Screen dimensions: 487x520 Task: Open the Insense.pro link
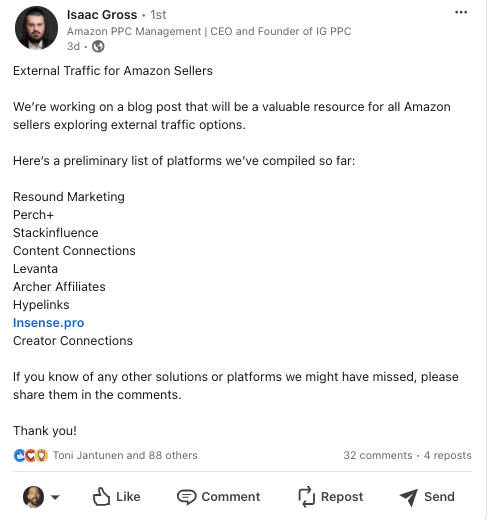49,323
